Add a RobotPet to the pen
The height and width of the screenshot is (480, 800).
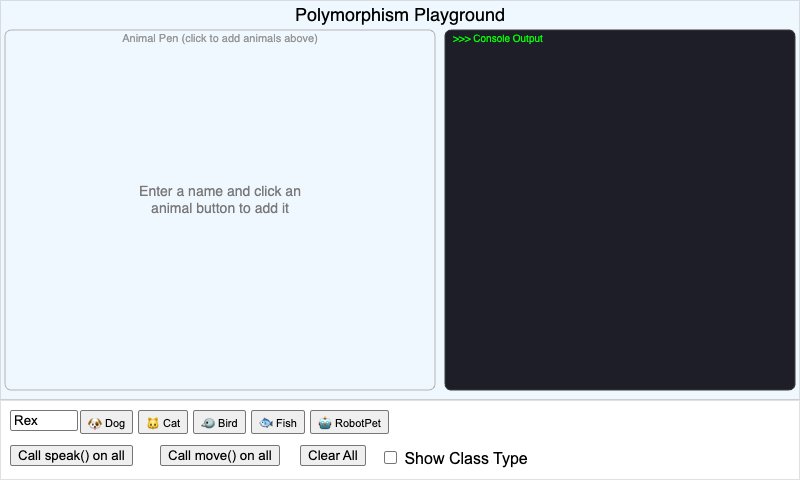point(349,422)
